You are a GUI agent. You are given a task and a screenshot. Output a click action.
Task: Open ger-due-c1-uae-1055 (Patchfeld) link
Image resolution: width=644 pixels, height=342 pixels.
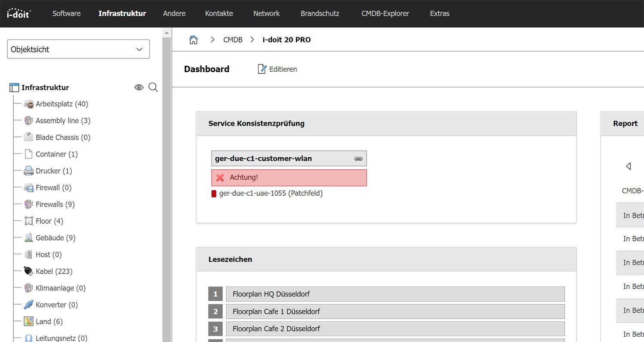tap(271, 193)
